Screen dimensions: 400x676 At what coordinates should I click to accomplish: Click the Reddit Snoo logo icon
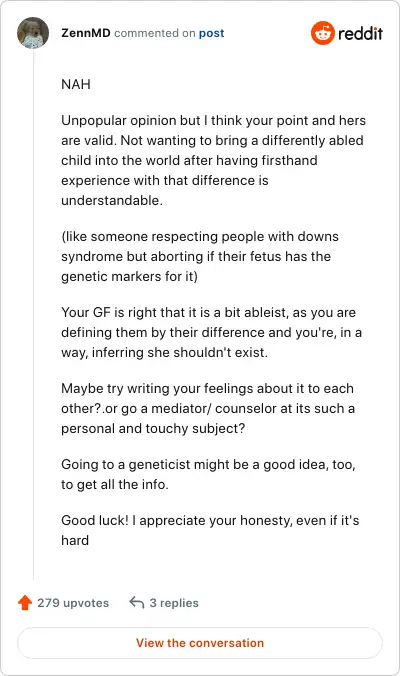point(322,33)
